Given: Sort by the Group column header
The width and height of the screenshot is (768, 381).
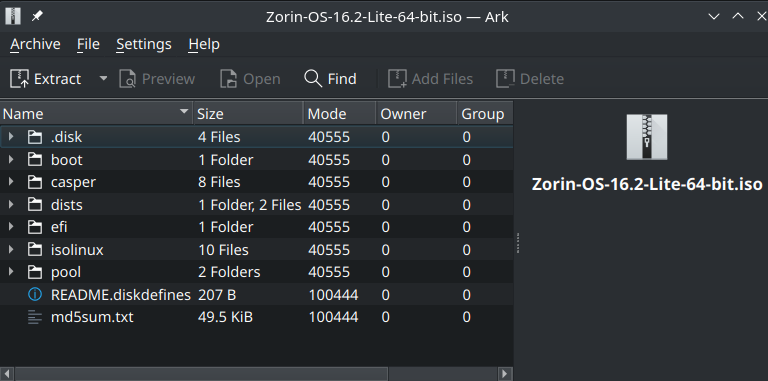Looking at the screenshot, I should tap(485, 114).
